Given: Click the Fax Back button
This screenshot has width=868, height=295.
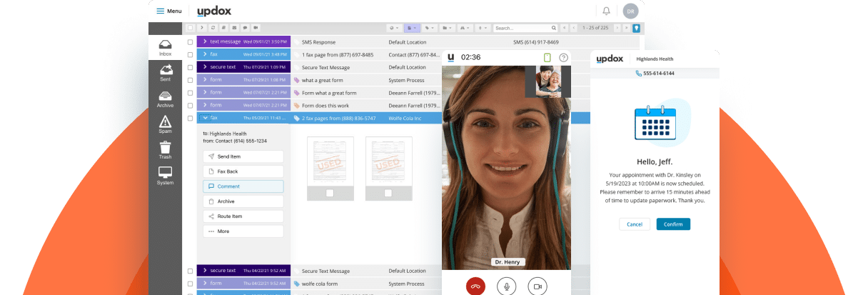Looking at the screenshot, I should 243,171.
